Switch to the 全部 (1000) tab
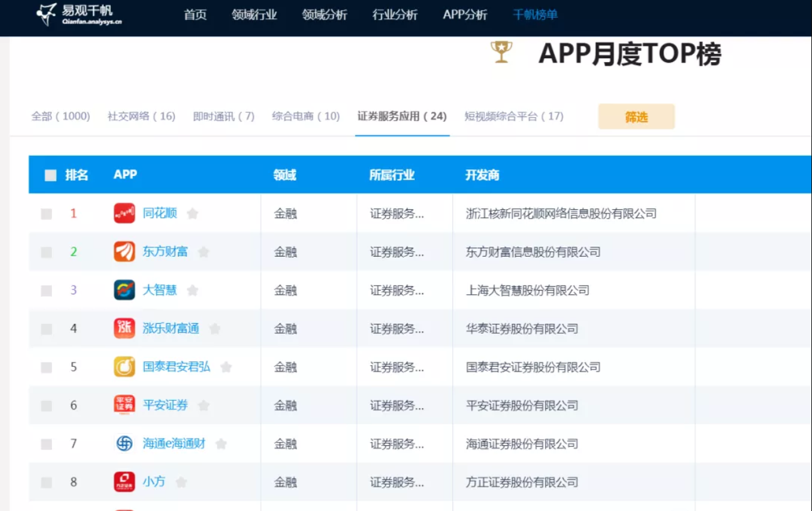 click(x=61, y=116)
